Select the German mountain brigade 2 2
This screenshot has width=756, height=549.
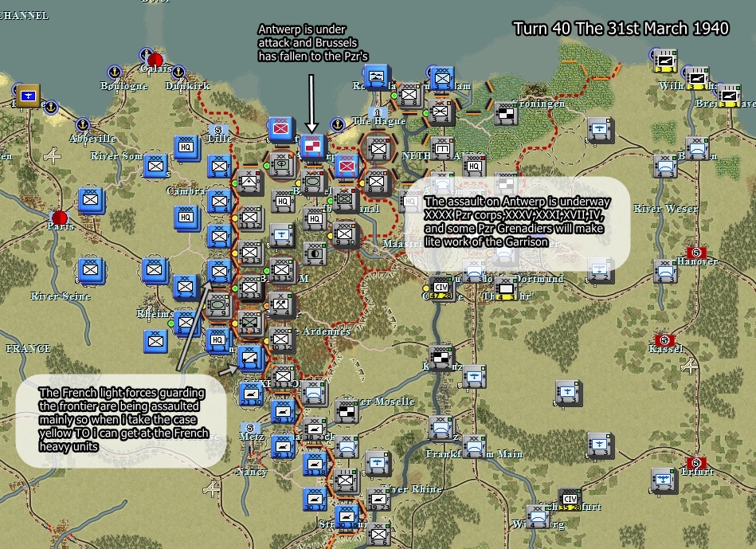click(249, 182)
